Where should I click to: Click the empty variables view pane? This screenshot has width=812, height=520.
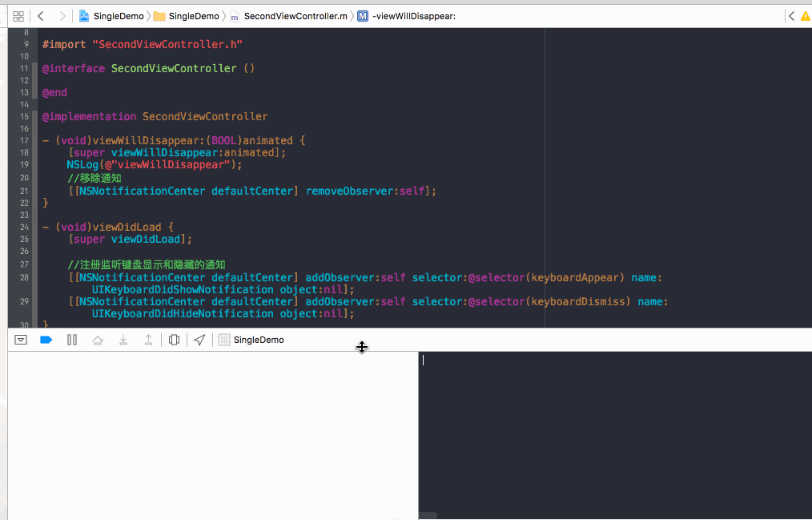(213, 435)
